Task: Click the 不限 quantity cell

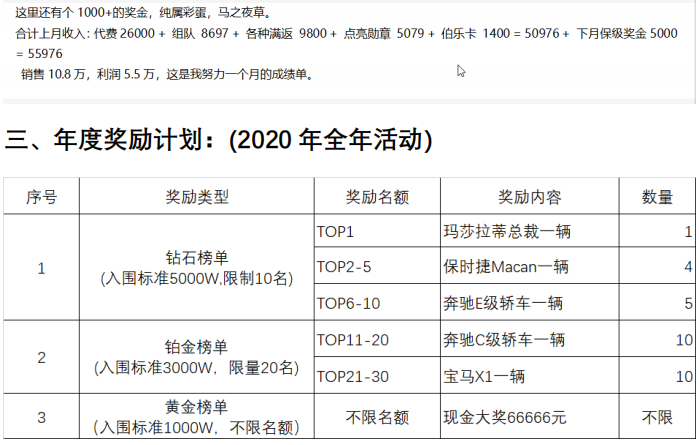Action: click(657, 417)
